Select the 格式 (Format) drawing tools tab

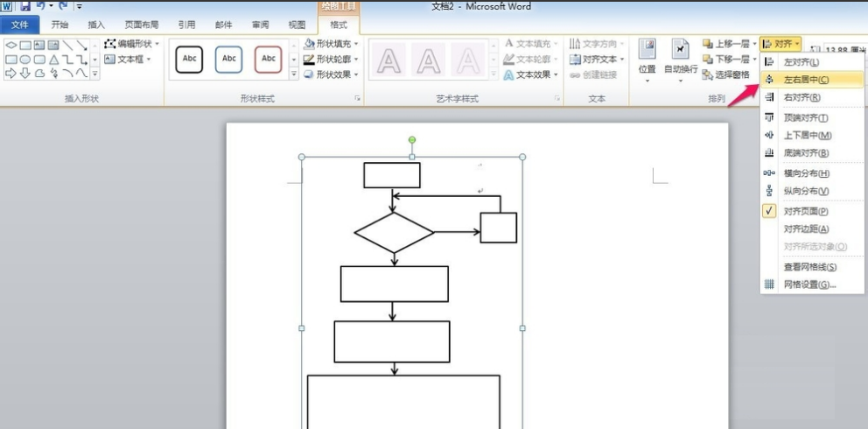coord(339,25)
